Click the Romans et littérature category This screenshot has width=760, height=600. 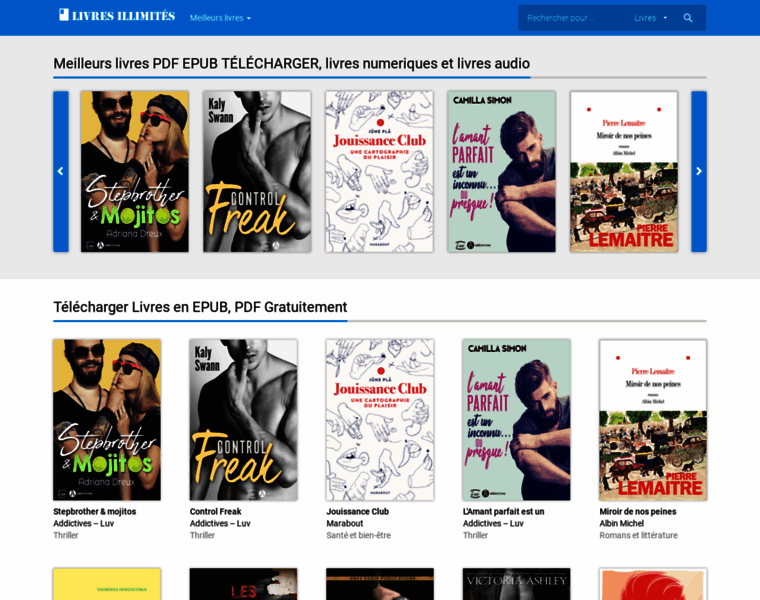[x=638, y=535]
